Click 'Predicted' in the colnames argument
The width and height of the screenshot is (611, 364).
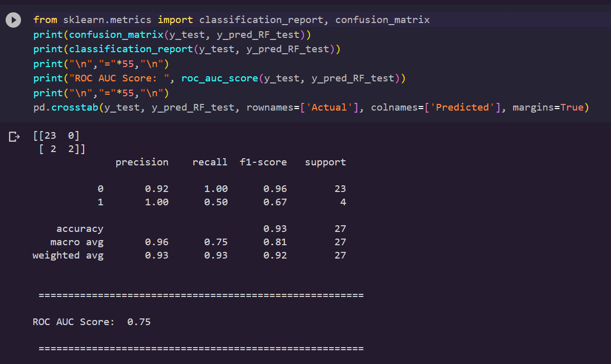(462, 108)
